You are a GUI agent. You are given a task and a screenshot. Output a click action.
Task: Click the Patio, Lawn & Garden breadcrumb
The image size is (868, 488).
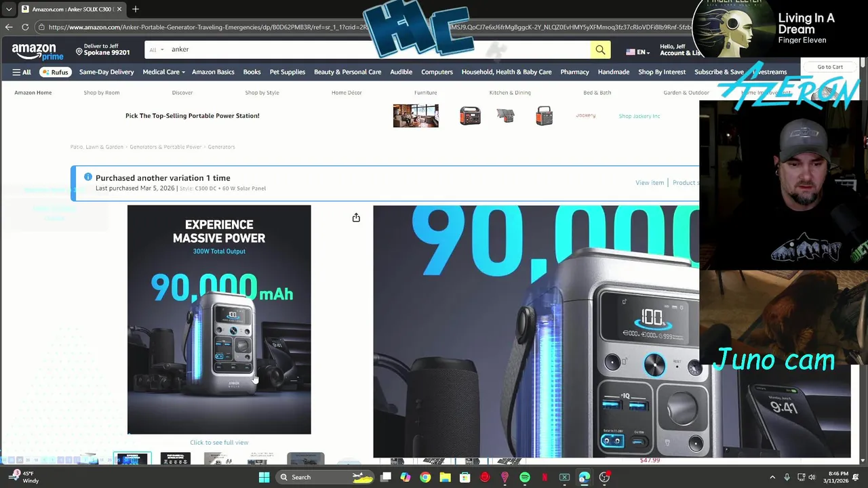97,146
